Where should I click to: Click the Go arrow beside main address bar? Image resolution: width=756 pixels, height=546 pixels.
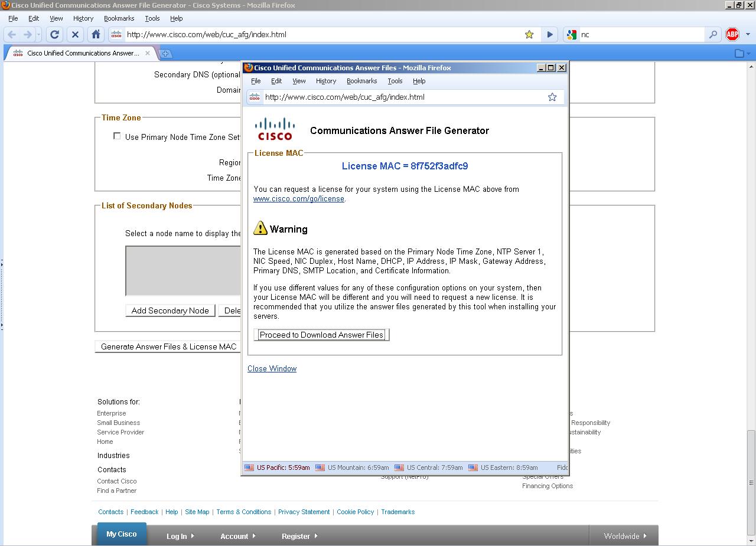click(x=550, y=35)
